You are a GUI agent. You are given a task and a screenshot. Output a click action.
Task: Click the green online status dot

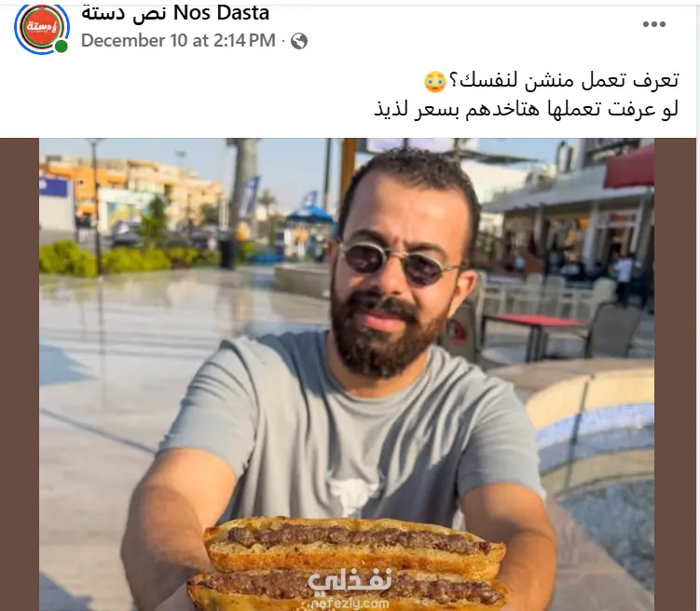click(62, 46)
